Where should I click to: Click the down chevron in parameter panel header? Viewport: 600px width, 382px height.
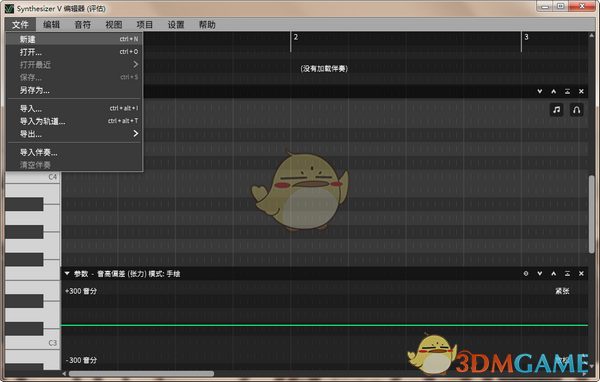[540, 273]
